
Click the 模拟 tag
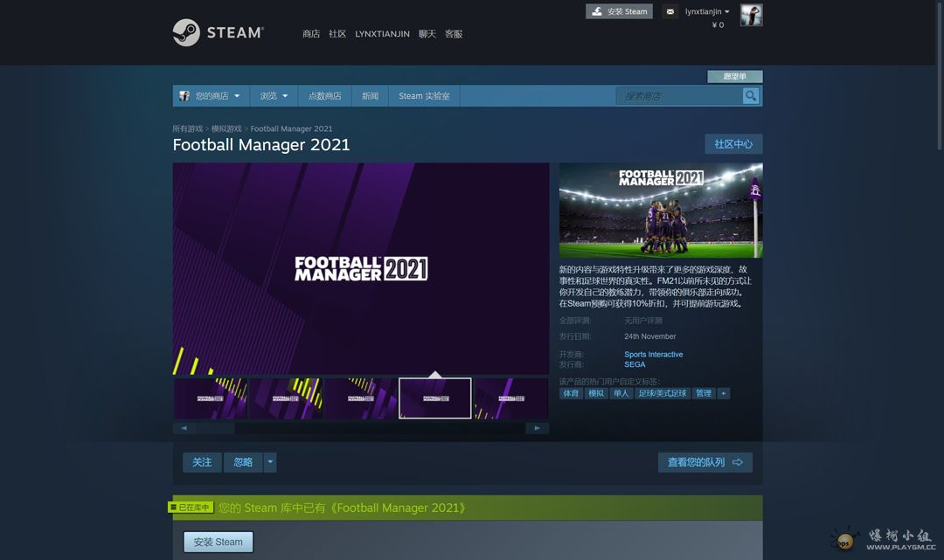pos(596,393)
